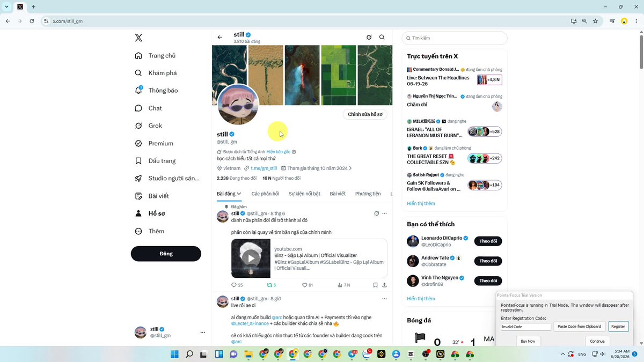644x362 pixels.
Task: Open Chrome three-dot menu
Action: [636, 21]
